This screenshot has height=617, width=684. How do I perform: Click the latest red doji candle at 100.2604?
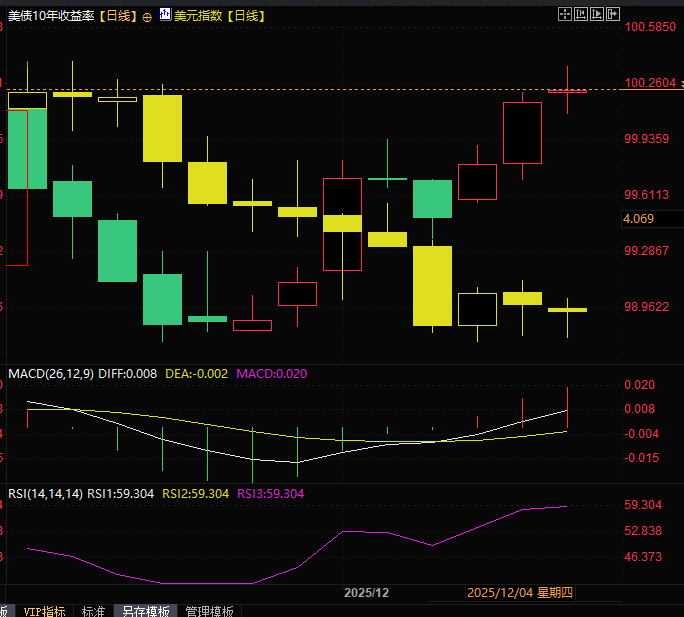point(567,91)
